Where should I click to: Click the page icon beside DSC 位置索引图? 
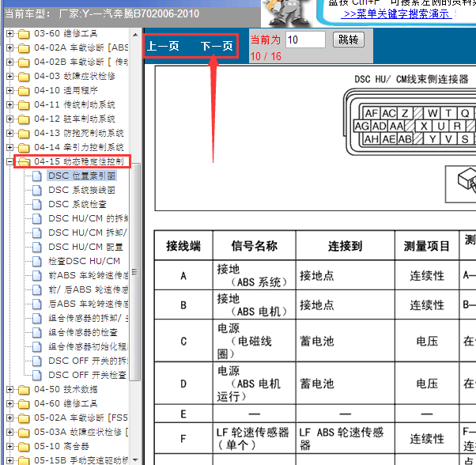click(37, 176)
